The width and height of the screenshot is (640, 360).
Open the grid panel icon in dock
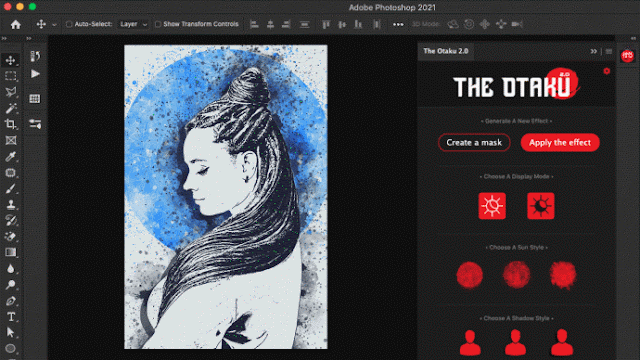point(35,98)
